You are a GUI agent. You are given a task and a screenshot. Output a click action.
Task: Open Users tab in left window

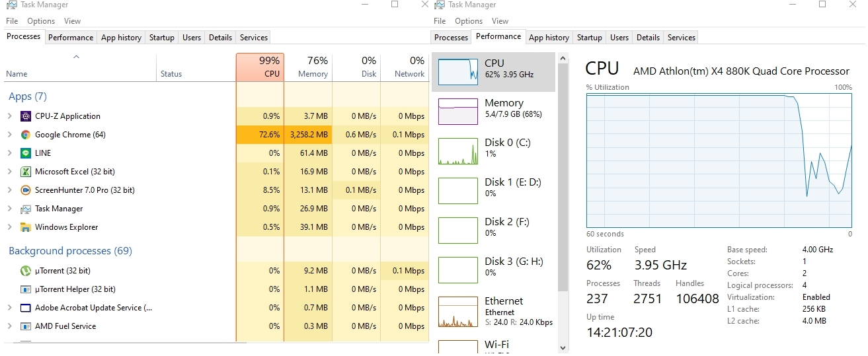point(192,38)
